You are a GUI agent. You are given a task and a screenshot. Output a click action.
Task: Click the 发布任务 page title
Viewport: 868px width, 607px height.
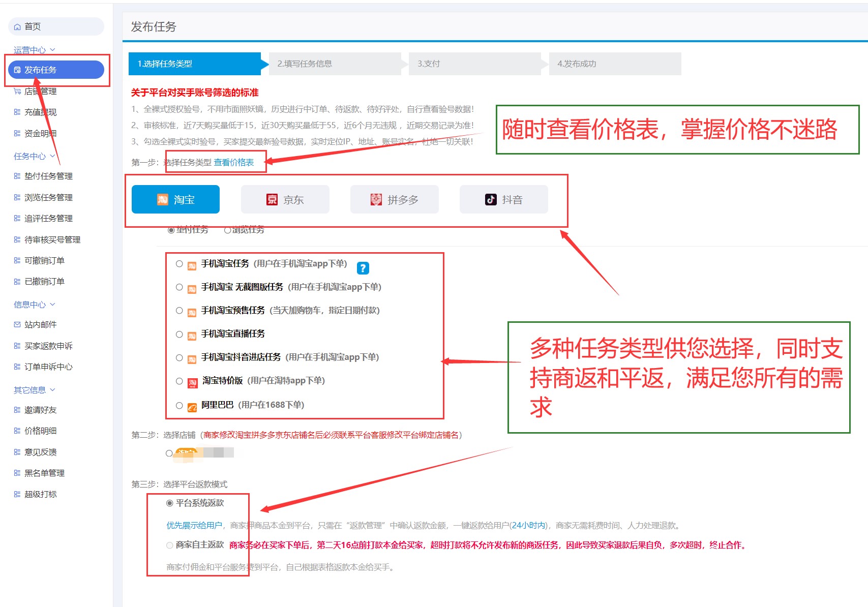point(154,27)
